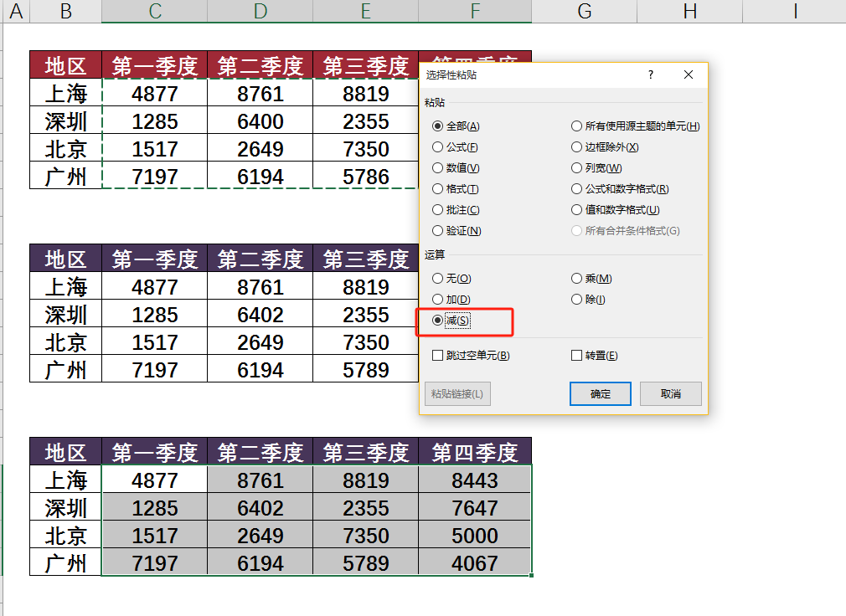846x616 pixels.
Task: Click 广州 in the bottom table
Action: (x=66, y=562)
